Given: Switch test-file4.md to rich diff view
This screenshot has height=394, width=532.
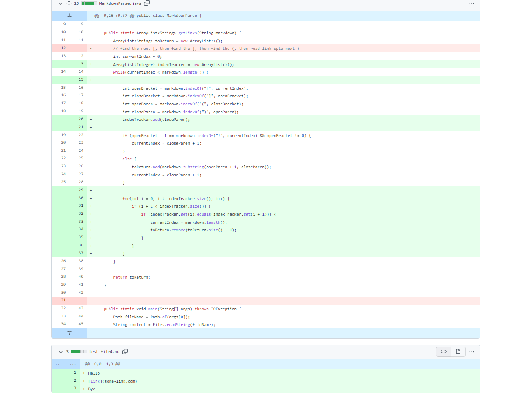Looking at the screenshot, I should pyautogui.click(x=458, y=352).
